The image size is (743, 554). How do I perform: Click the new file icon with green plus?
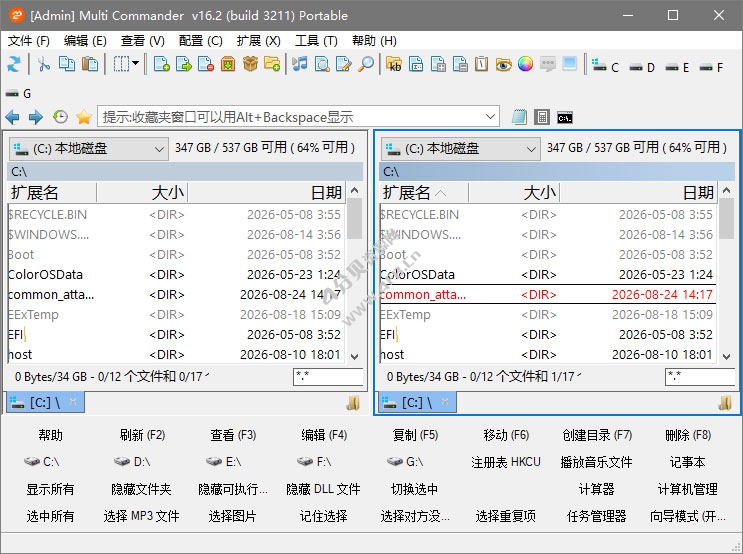162,64
